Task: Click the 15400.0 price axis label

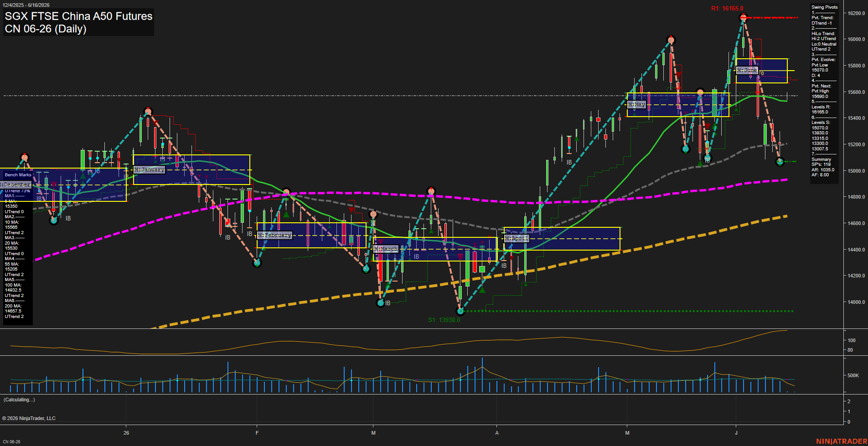Action: pos(856,118)
